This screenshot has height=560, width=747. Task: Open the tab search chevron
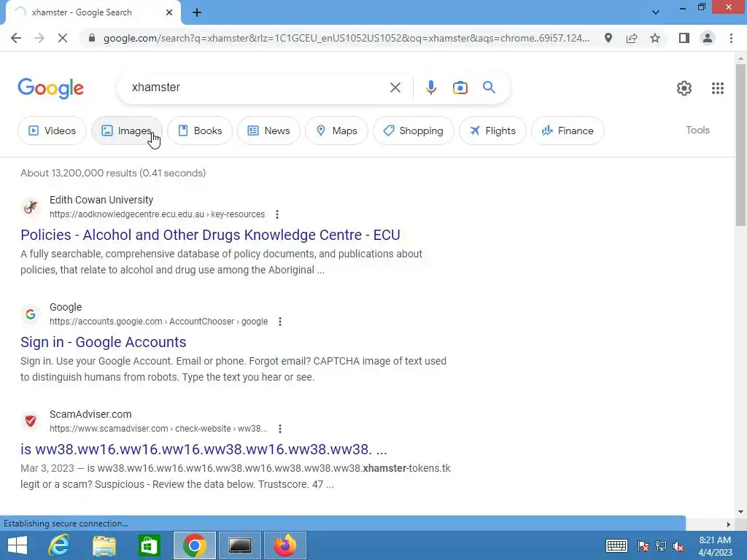[x=656, y=12]
